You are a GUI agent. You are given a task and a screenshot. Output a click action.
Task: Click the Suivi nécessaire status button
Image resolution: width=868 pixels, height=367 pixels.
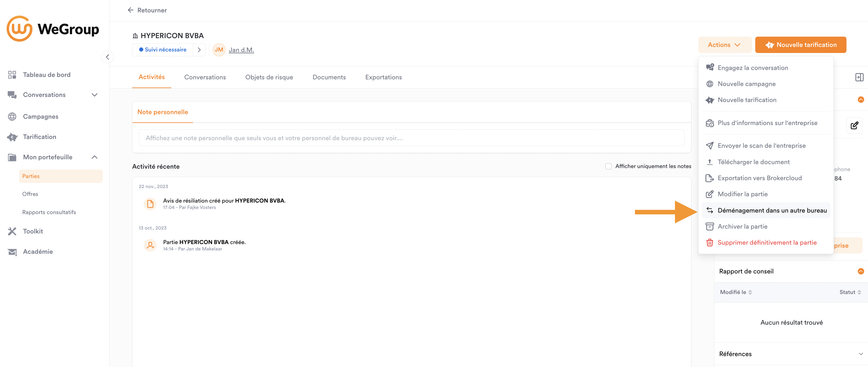tap(163, 50)
